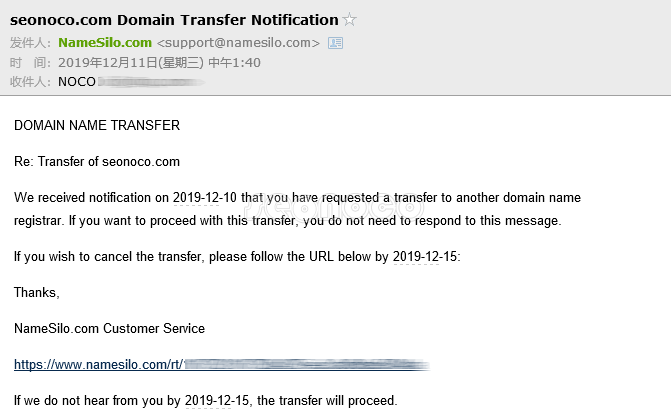The height and width of the screenshot is (419, 671).
Task: Select the NOCO recipient name
Action: pyautogui.click(x=77, y=81)
